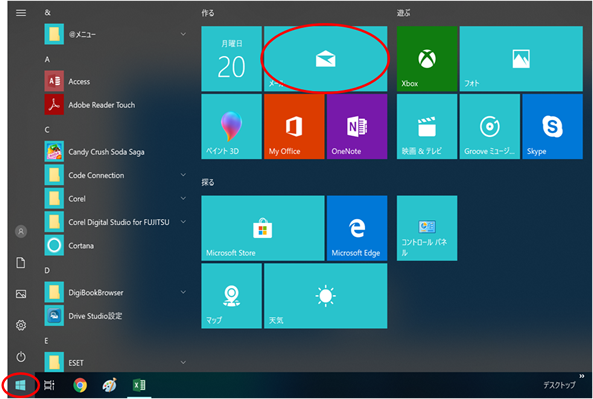
Task: Open the calendar tile showing 20
Action: click(x=231, y=59)
